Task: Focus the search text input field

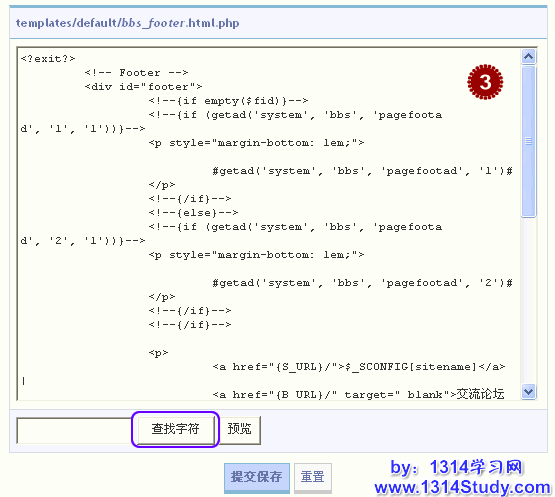Action: point(75,430)
